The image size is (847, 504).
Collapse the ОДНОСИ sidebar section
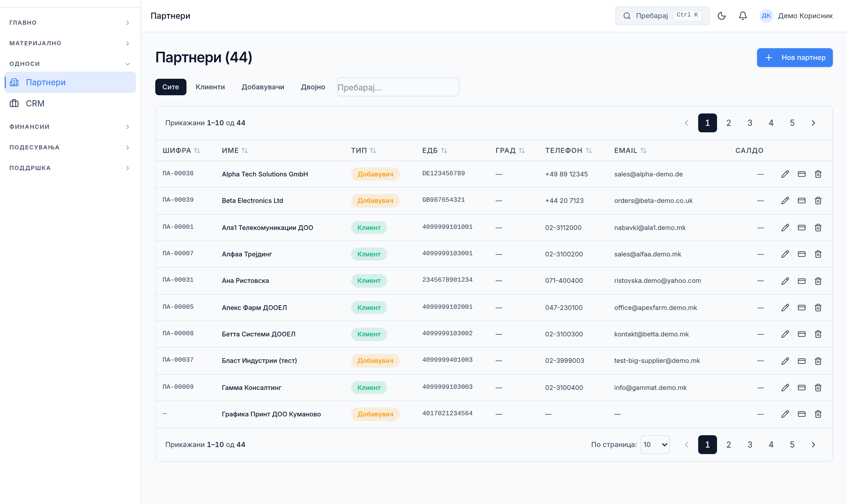point(69,64)
